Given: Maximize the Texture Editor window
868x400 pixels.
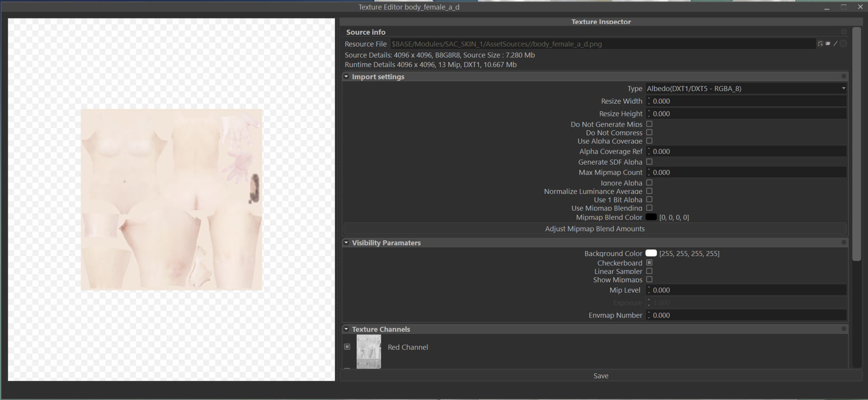Looking at the screenshot, I should tap(844, 7).
